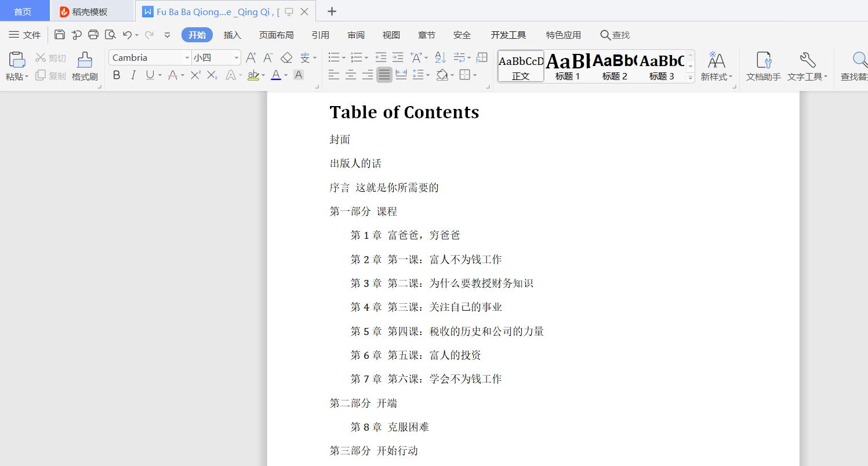Toggle Bold formatting
This screenshot has width=868, height=466.
(x=117, y=75)
